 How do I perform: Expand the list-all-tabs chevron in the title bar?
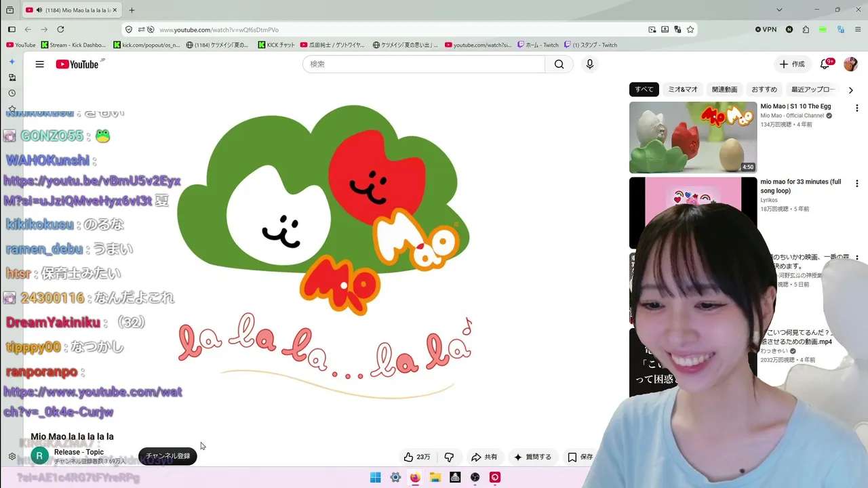[779, 10]
